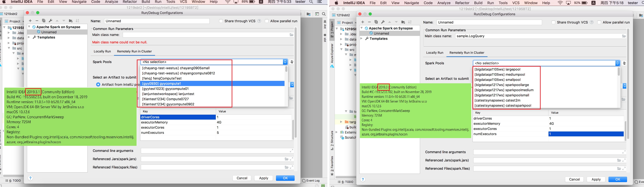Select Remotely Run in Cluster tab, right screenshot
Viewport: 644px width, 187px height.
[x=467, y=53]
